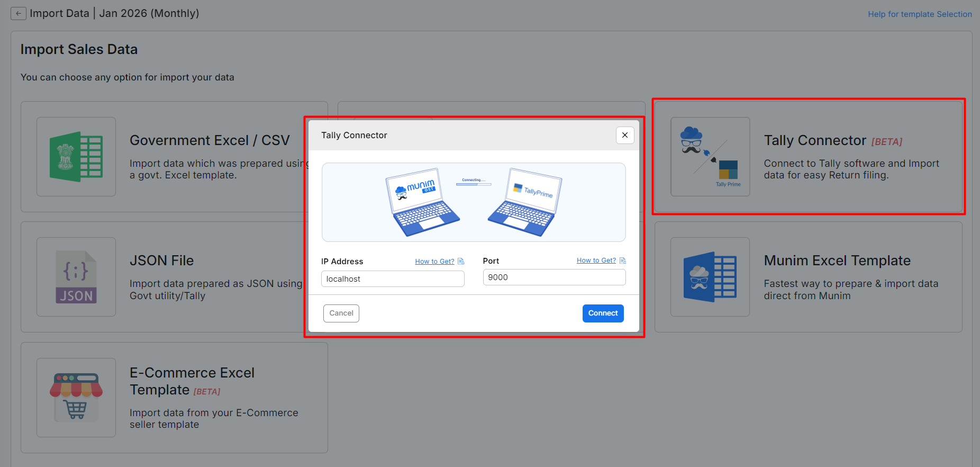The width and height of the screenshot is (980, 467).
Task: Click the JSON file icon
Action: coord(76,277)
